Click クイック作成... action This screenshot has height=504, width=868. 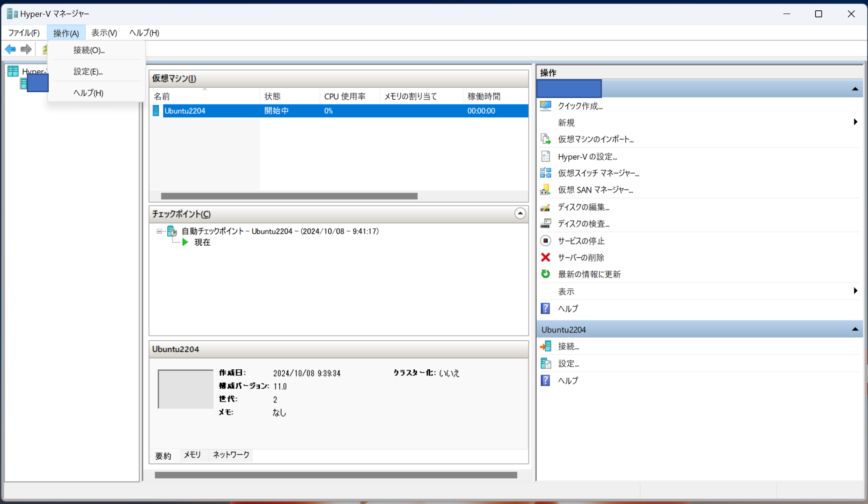pos(580,106)
